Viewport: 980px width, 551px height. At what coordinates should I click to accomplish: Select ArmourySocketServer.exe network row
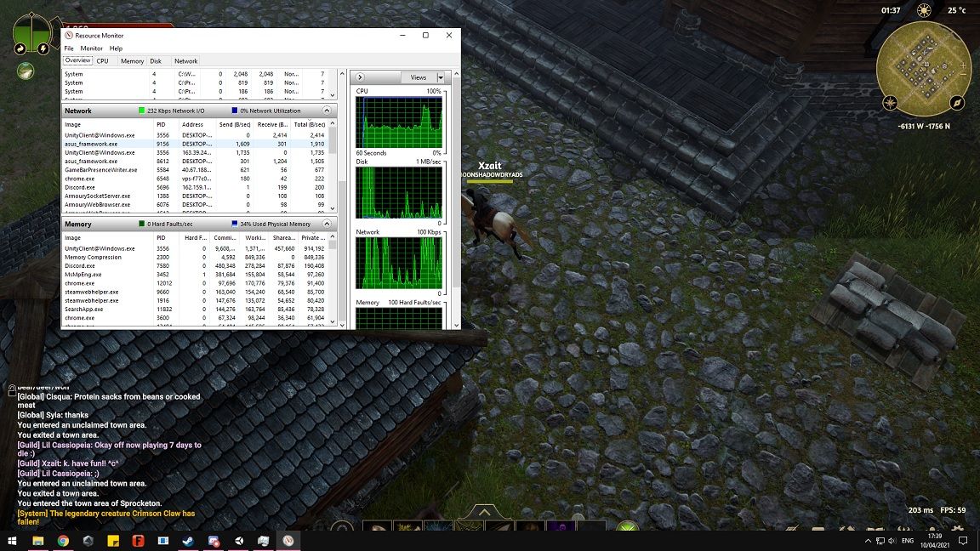pos(195,196)
